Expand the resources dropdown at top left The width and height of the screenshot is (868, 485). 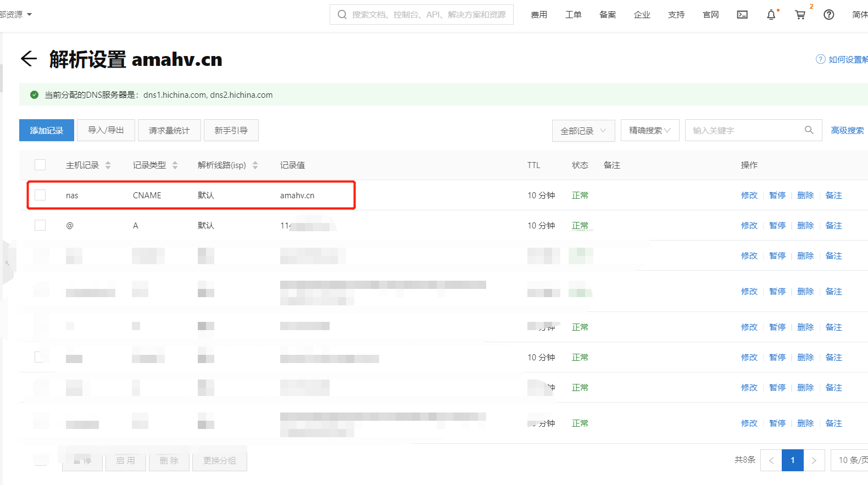[16, 15]
